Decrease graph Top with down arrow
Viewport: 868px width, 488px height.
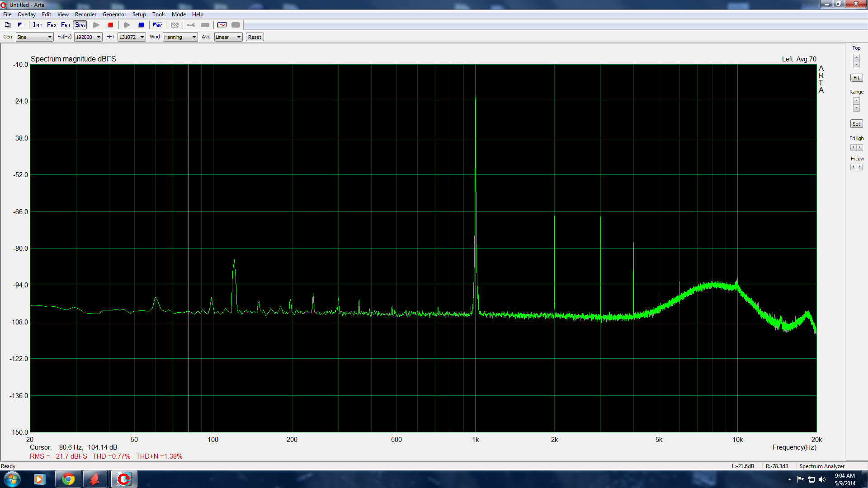856,65
